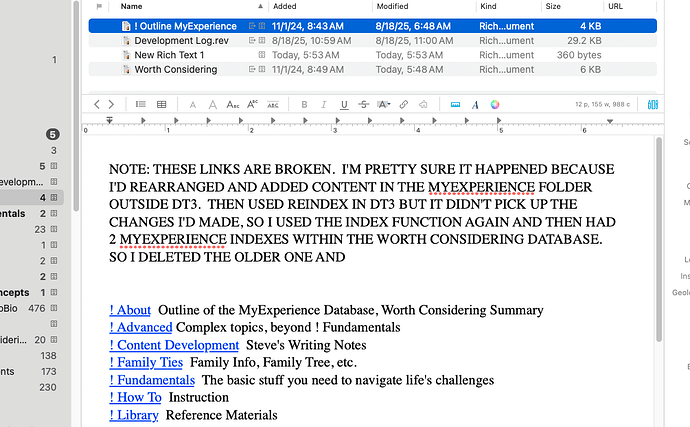
Task: Follow the "! Family Ties" link
Action: pyautogui.click(x=146, y=362)
